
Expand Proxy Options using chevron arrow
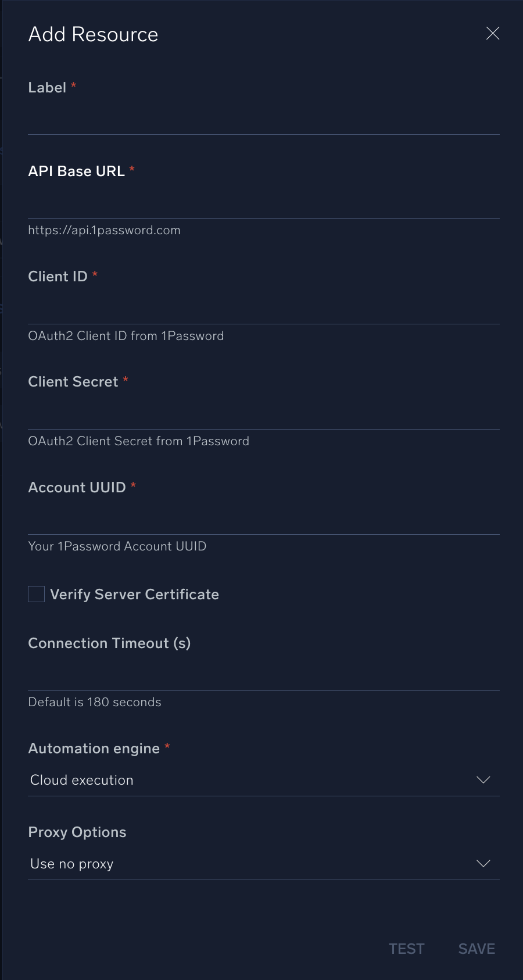click(x=483, y=864)
